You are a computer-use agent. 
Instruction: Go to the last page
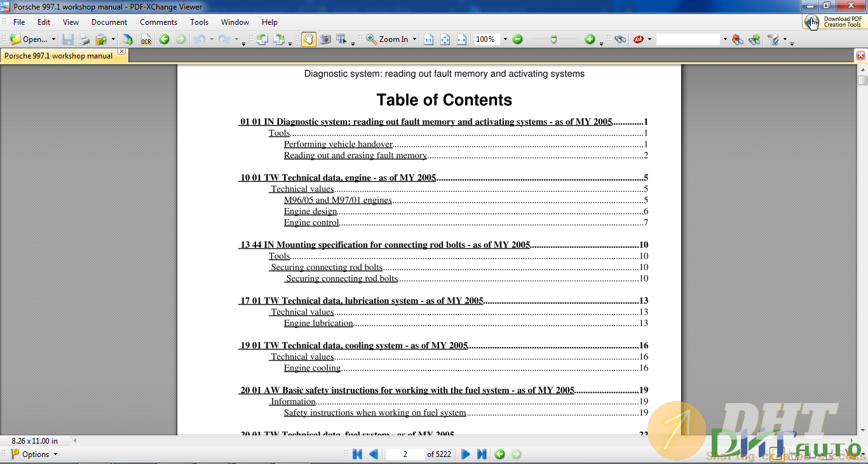[x=482, y=454]
